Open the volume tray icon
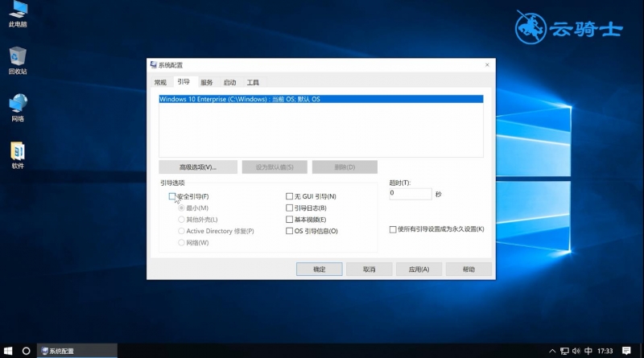The width and height of the screenshot is (644, 358). (576, 351)
